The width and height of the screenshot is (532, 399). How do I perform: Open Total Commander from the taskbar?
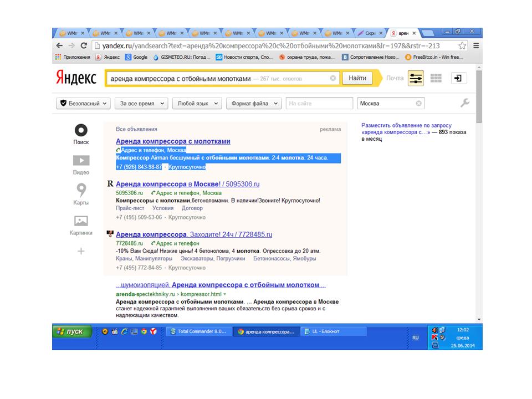click(199, 331)
